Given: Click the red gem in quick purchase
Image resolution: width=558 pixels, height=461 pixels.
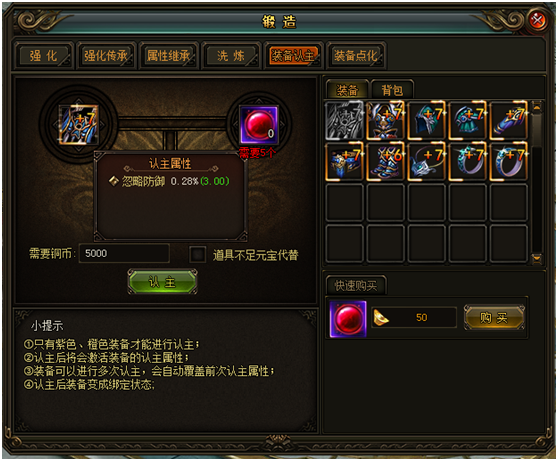Looking at the screenshot, I should (348, 319).
